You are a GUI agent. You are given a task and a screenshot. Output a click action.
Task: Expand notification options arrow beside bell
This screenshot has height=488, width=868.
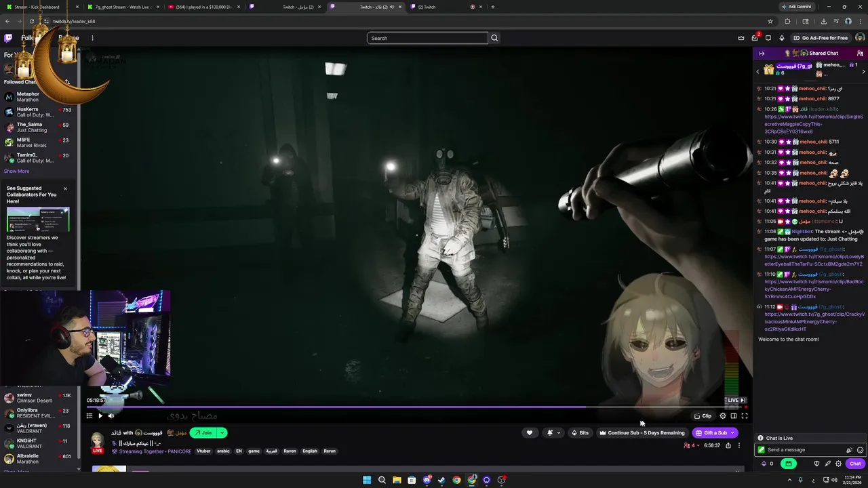[559, 433]
